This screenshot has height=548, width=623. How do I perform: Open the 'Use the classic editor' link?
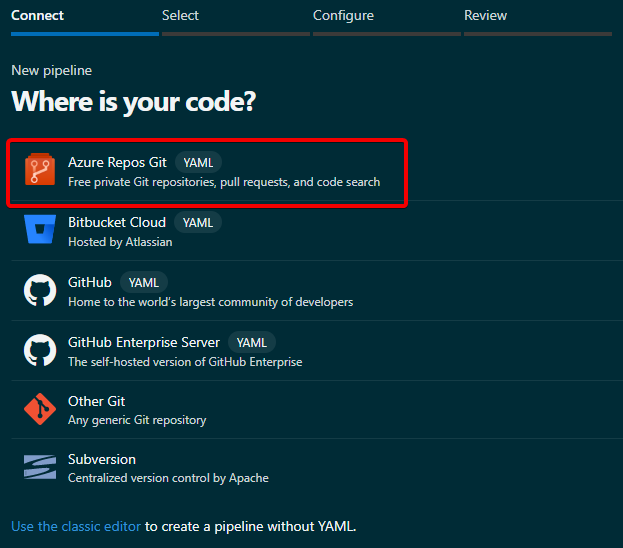(76, 526)
